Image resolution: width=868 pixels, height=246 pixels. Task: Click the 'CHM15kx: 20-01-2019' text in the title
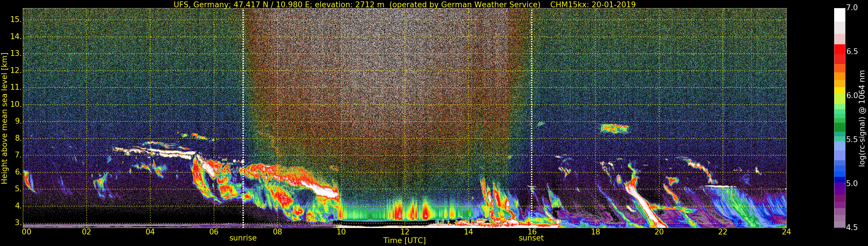[x=593, y=4]
